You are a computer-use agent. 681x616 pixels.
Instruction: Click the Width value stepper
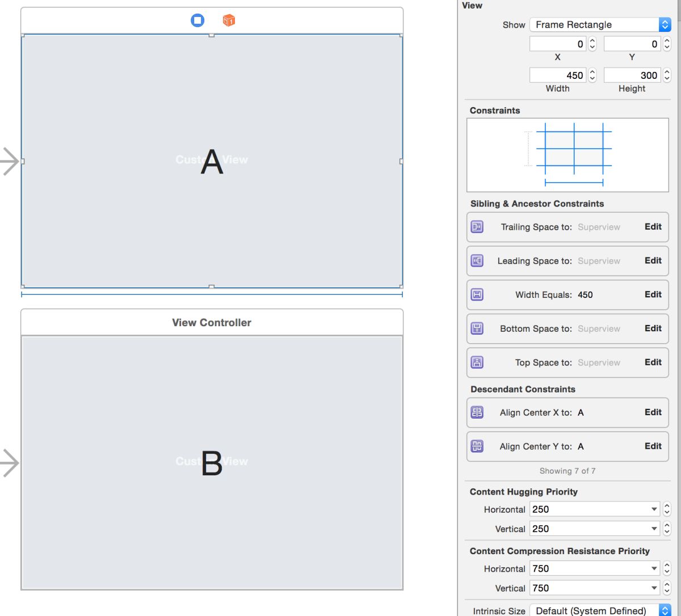tap(592, 75)
